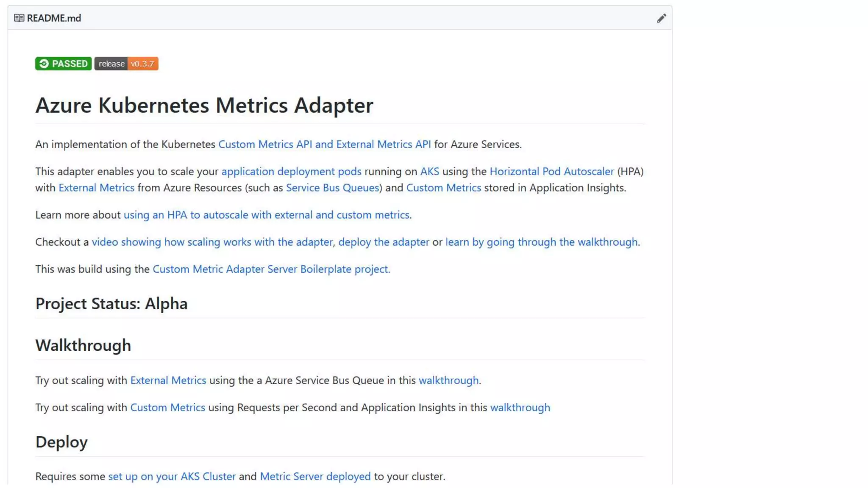Open the Azure Service Bus Queue walkthrough link
868x488 pixels.
coord(448,380)
